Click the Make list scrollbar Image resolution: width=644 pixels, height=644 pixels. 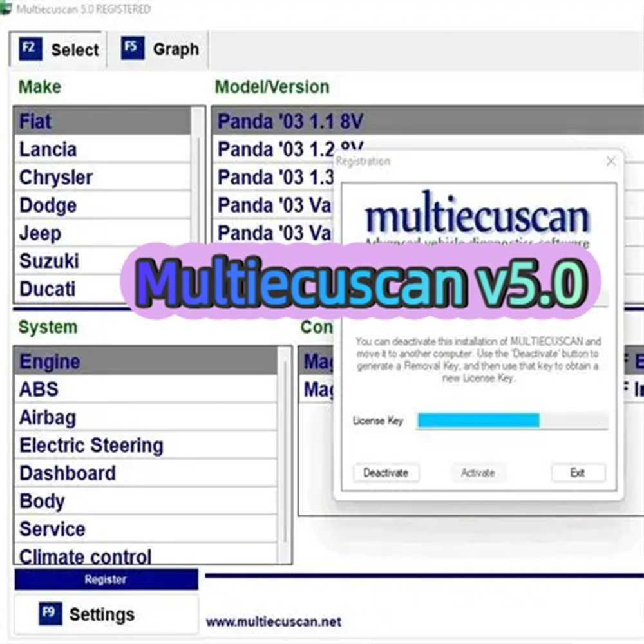coord(198,176)
